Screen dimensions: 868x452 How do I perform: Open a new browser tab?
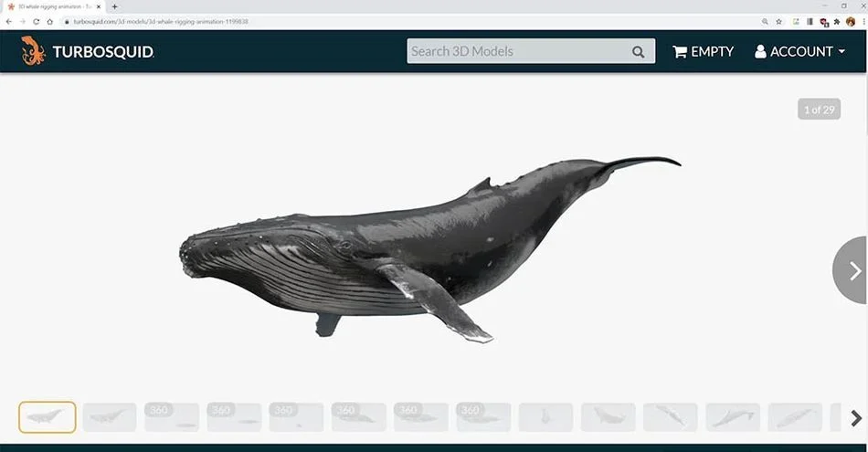tap(114, 6)
